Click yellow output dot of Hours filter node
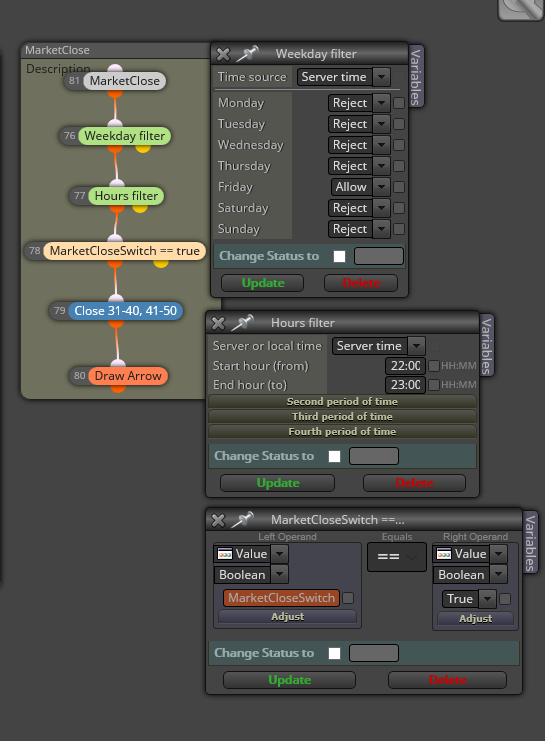Screen dimensions: 545x741 coord(139,208)
